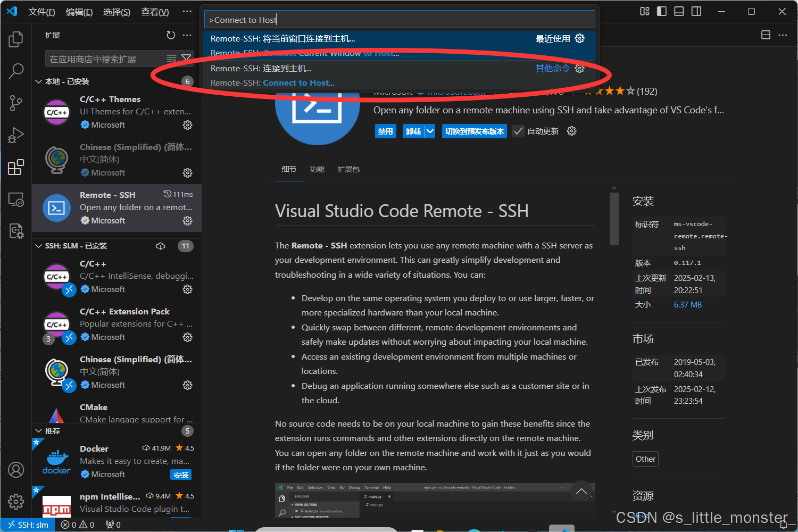Switch to the 功能 tab
This screenshot has height=532, width=798.
pyautogui.click(x=317, y=169)
